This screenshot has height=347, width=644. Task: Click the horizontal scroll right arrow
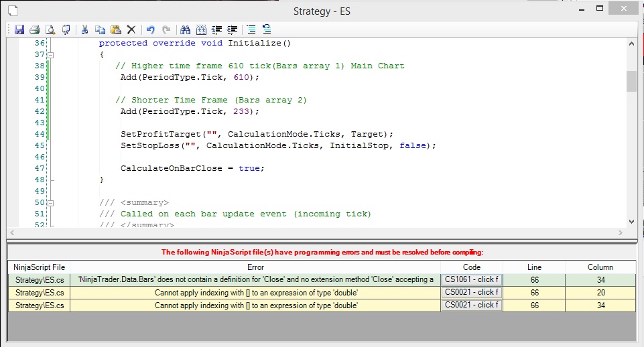[x=620, y=233]
